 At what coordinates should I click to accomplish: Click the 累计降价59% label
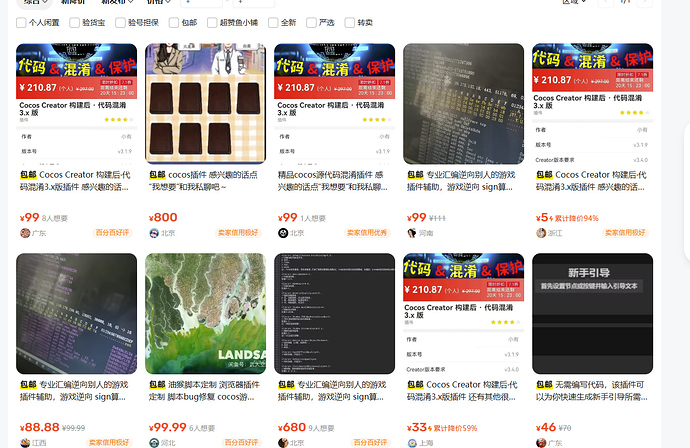(455, 428)
